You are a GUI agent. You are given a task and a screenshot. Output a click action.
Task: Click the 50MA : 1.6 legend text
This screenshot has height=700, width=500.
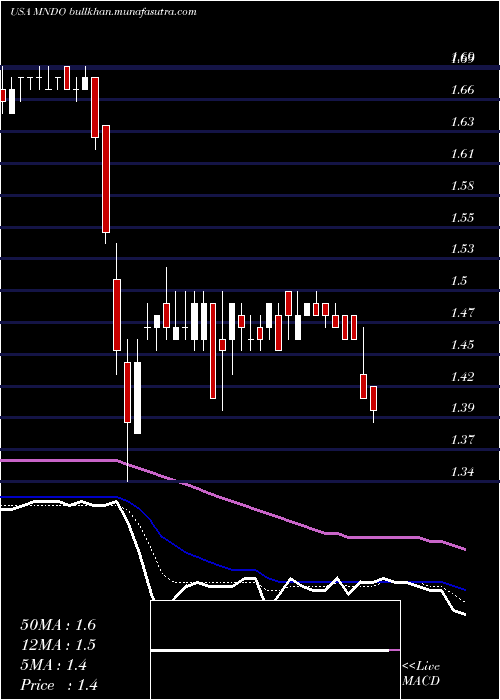pyautogui.click(x=58, y=625)
